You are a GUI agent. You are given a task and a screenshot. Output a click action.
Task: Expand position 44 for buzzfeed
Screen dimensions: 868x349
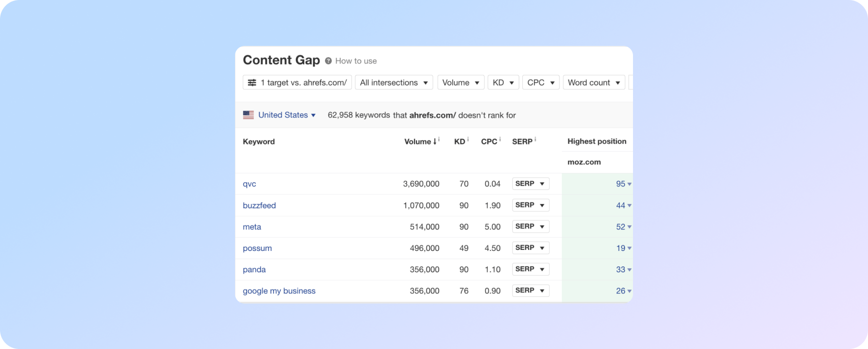[x=623, y=205]
